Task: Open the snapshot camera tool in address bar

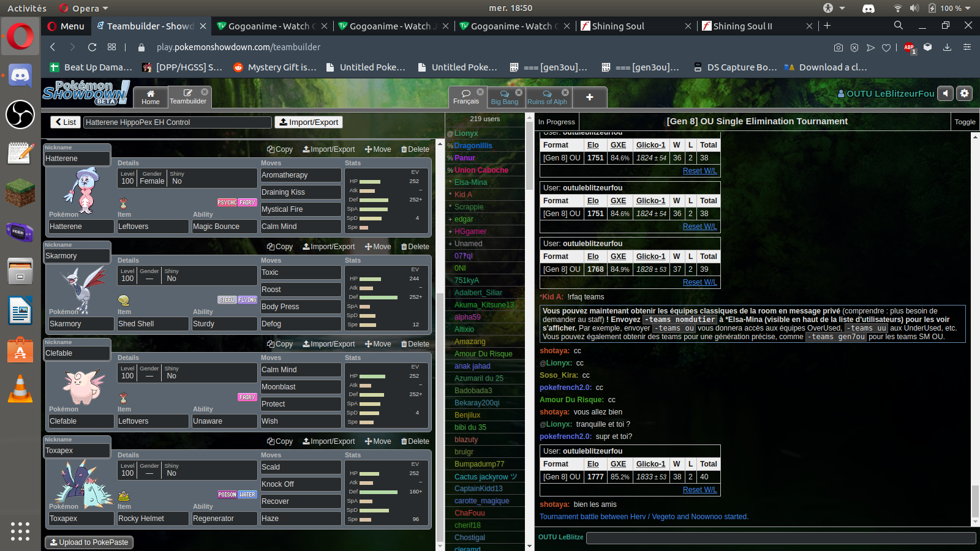Action: 839,47
